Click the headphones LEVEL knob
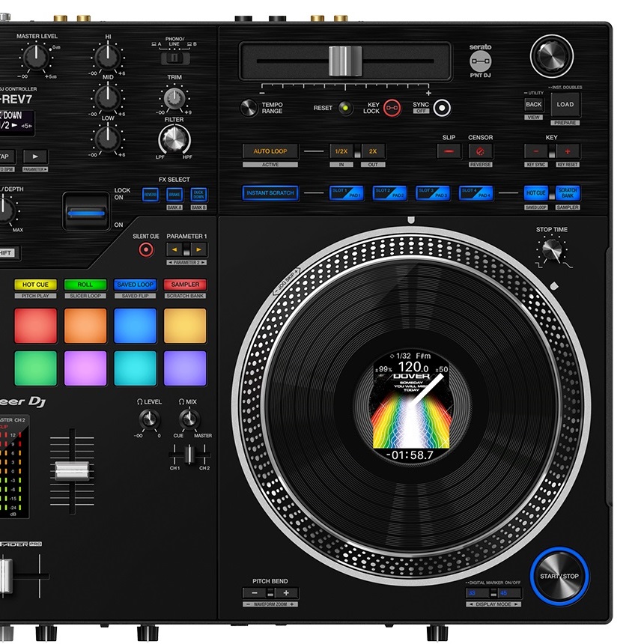644x644 pixels. pos(149,420)
